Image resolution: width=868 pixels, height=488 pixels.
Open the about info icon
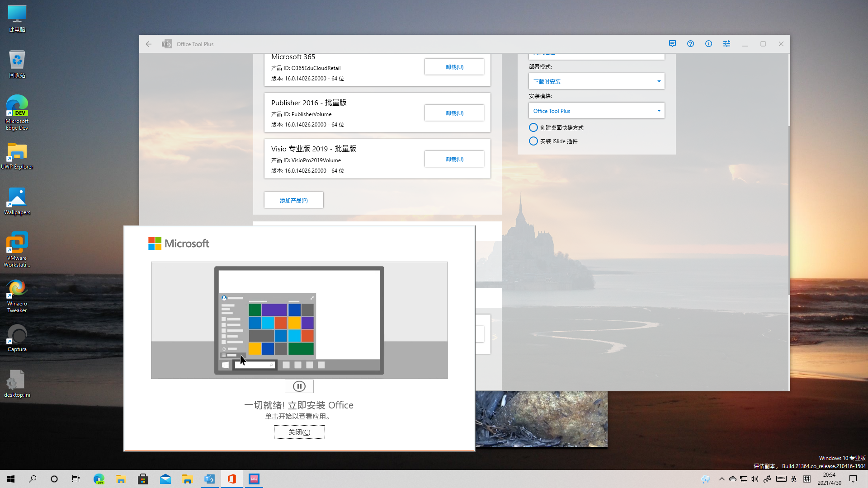(708, 44)
